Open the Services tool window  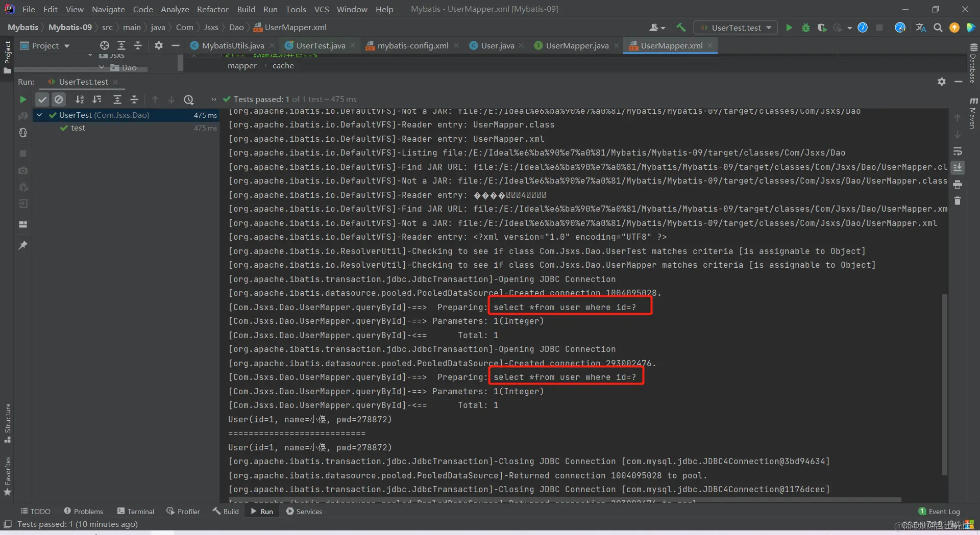click(x=304, y=511)
